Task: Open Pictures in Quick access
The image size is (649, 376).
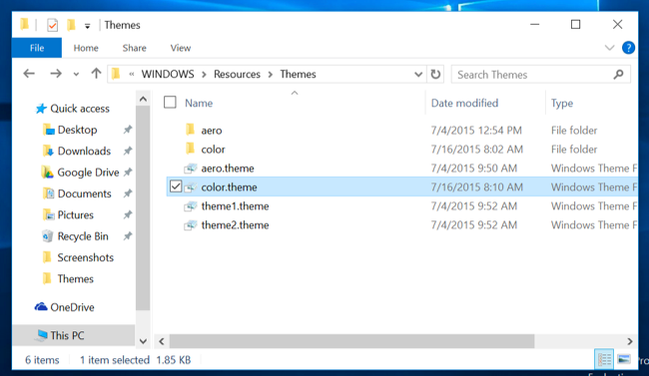Action: click(x=75, y=215)
